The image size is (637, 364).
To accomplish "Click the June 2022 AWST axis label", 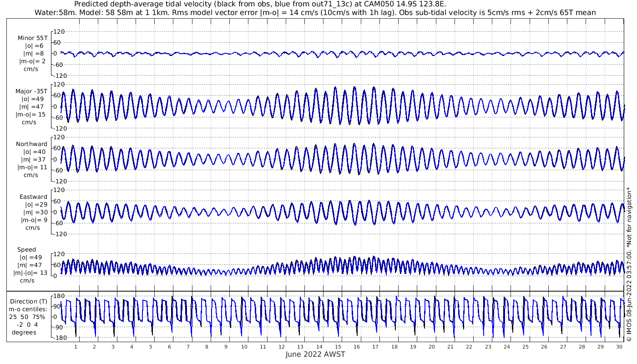I will click(x=315, y=354).
